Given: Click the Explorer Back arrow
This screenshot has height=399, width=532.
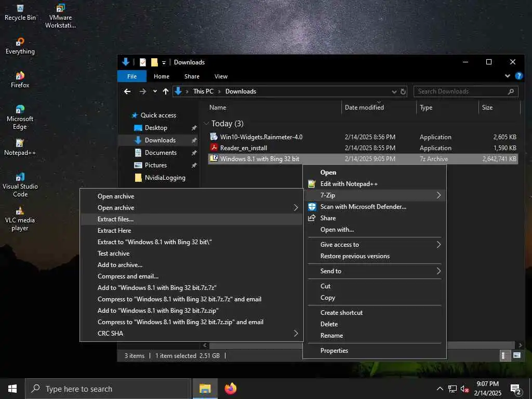Looking at the screenshot, I should (127, 91).
